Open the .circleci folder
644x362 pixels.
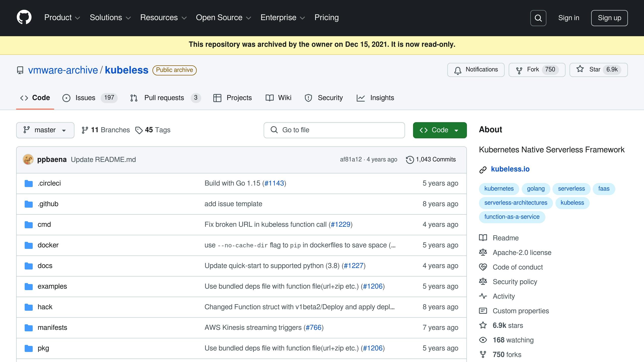(49, 183)
